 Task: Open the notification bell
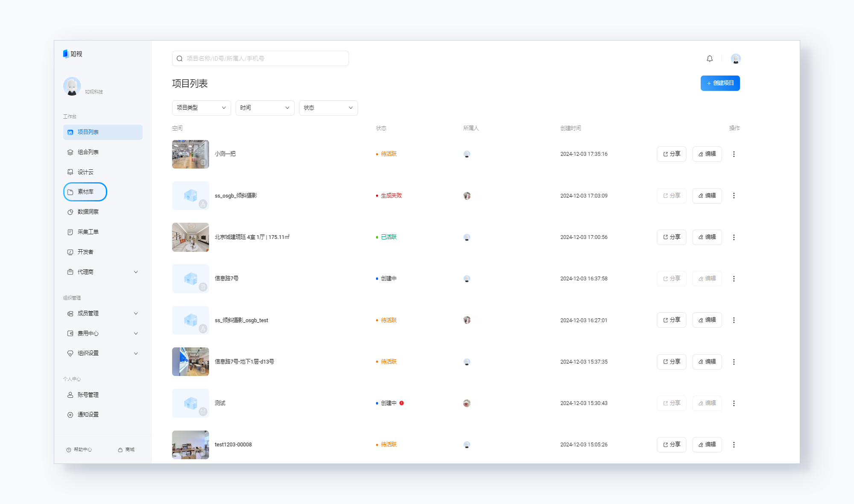click(x=710, y=58)
